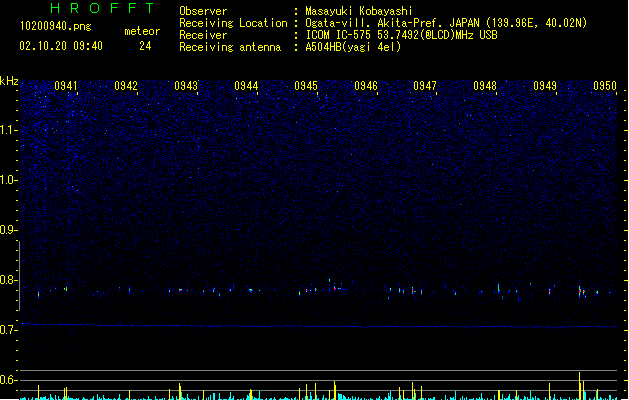Image resolution: width=629 pixels, height=400 pixels.
Task: Click the gray vertical range bar beside 0.8 kHz
Action: click(x=19, y=276)
